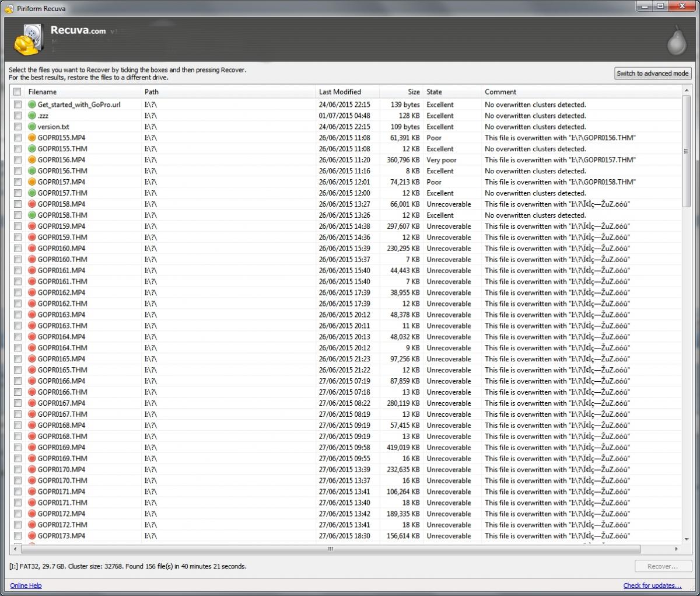Switch to advanced mode

click(x=653, y=74)
